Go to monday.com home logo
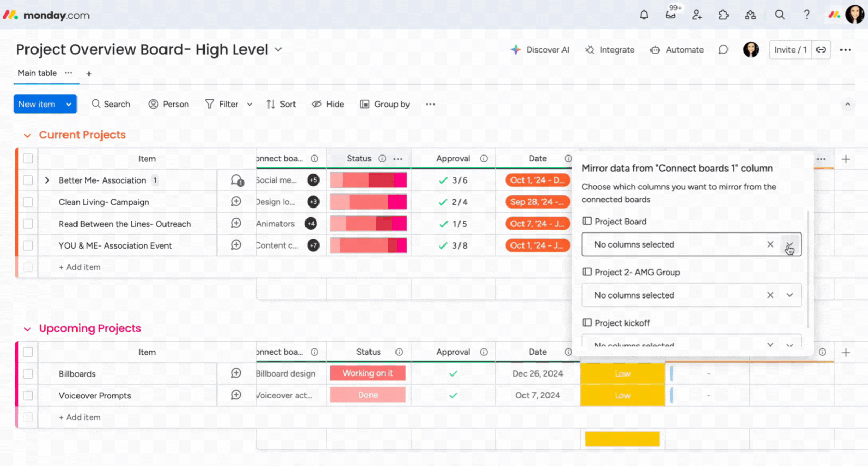 click(46, 15)
